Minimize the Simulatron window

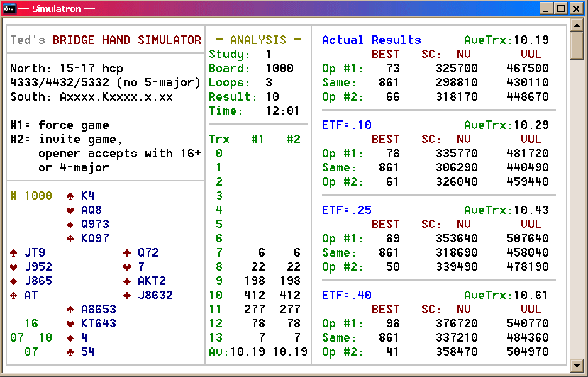coord(545,9)
